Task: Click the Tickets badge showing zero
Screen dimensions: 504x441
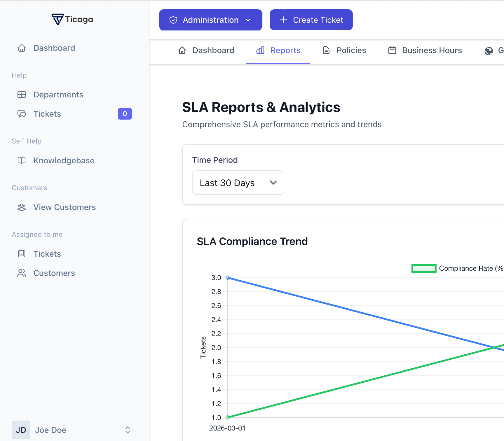Action: click(x=125, y=114)
